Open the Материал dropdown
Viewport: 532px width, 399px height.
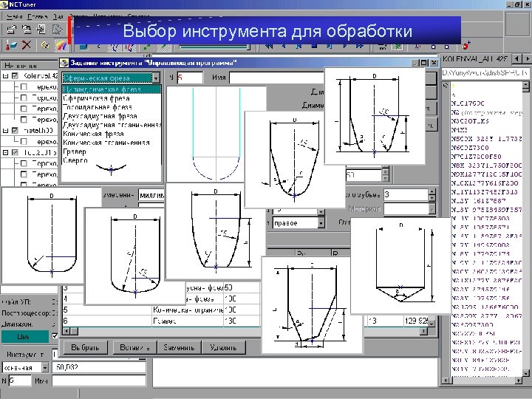pos(432,208)
